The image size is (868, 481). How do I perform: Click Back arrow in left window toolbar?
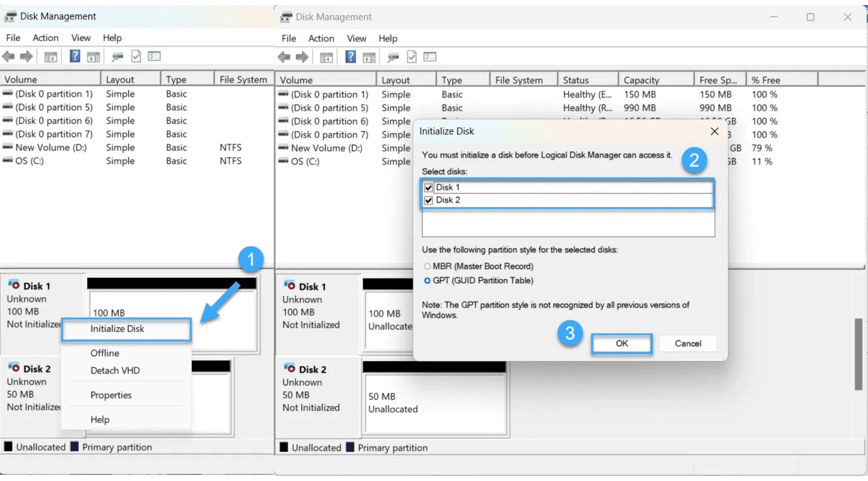click(8, 57)
